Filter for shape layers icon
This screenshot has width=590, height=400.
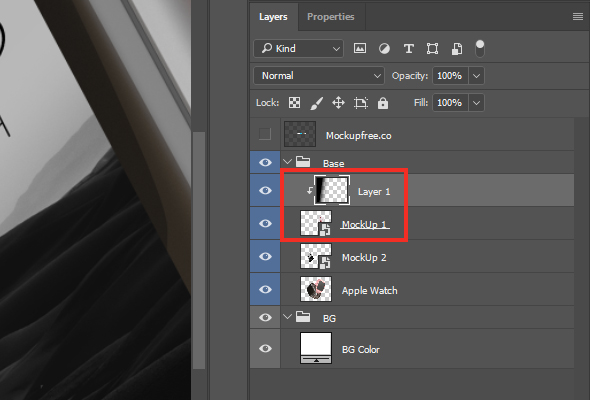click(432, 49)
